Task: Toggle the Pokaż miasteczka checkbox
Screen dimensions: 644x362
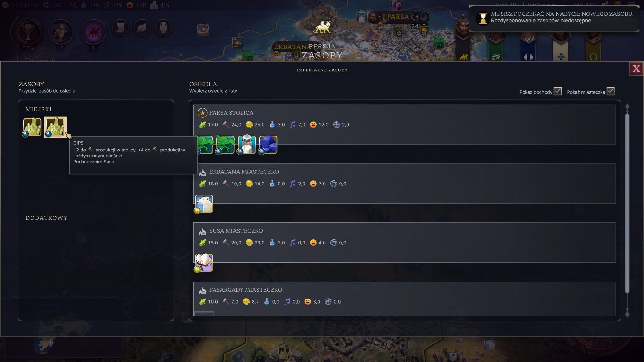Action: (x=610, y=91)
